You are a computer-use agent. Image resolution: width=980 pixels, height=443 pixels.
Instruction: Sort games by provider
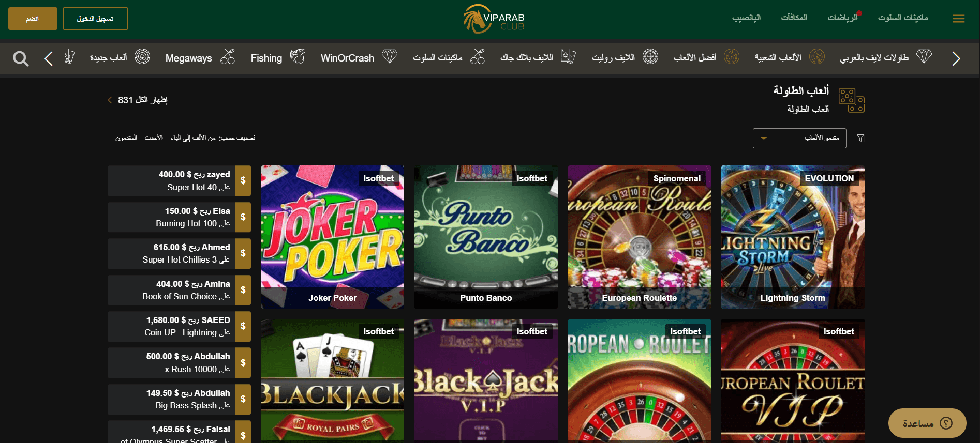(126, 138)
